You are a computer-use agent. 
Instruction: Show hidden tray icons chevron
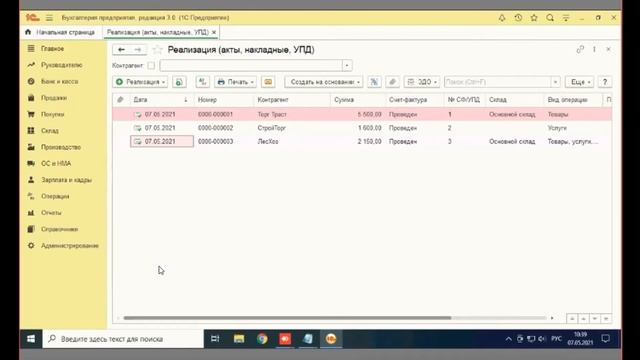coord(508,339)
